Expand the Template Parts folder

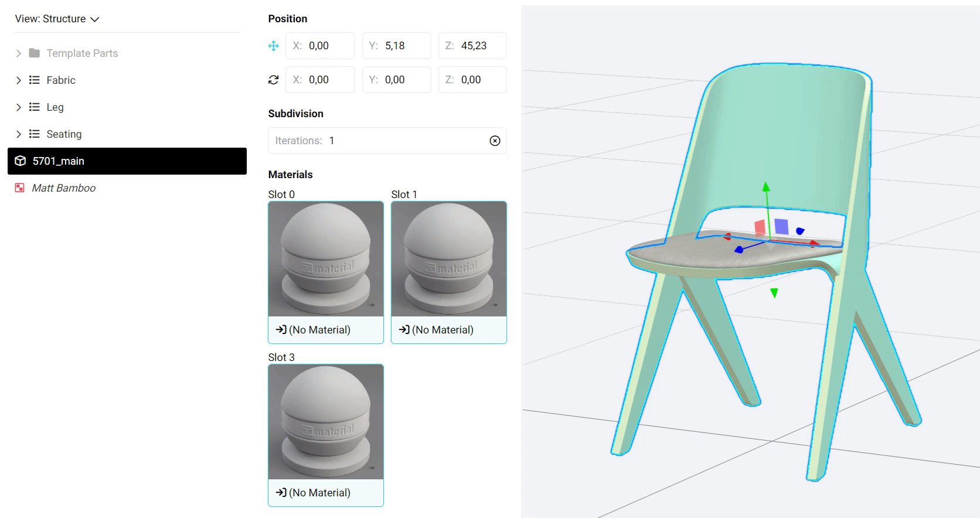point(19,53)
